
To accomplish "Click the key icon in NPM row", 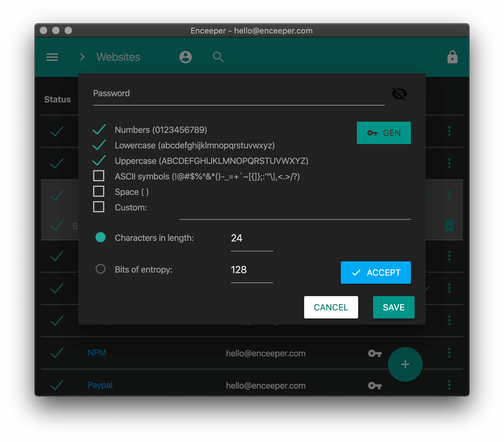I will coord(375,353).
